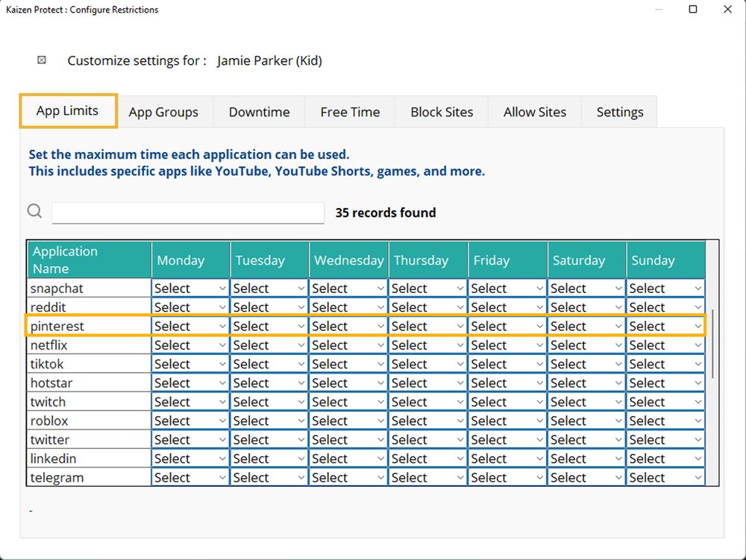The height and width of the screenshot is (560, 746).
Task: Focus the application search text box
Action: 188,213
